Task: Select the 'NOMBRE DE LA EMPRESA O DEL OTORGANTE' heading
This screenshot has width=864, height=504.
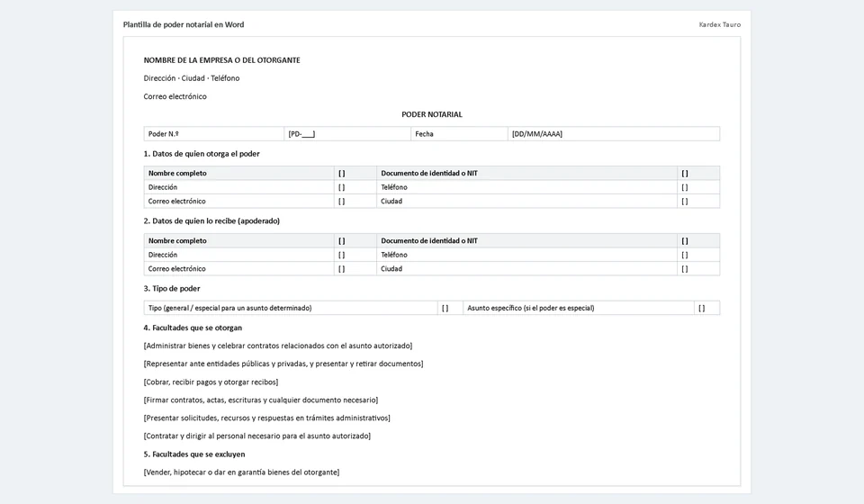Action: pos(222,60)
